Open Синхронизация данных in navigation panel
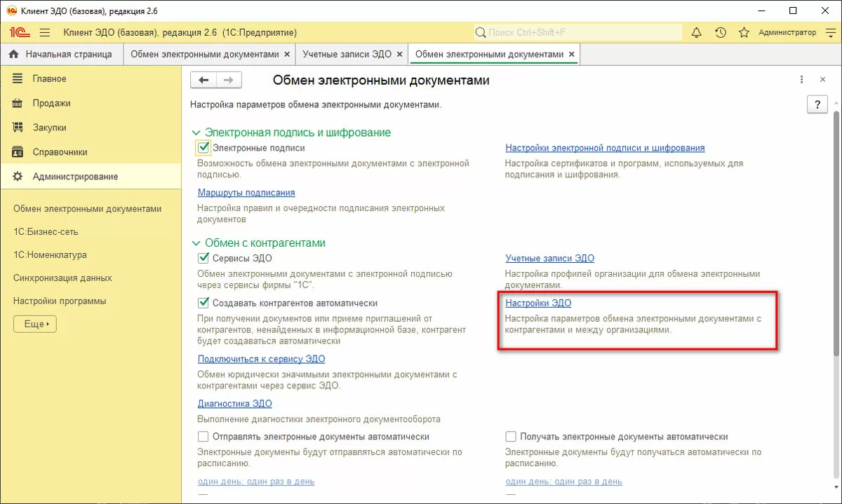The width and height of the screenshot is (842, 504). [62, 278]
